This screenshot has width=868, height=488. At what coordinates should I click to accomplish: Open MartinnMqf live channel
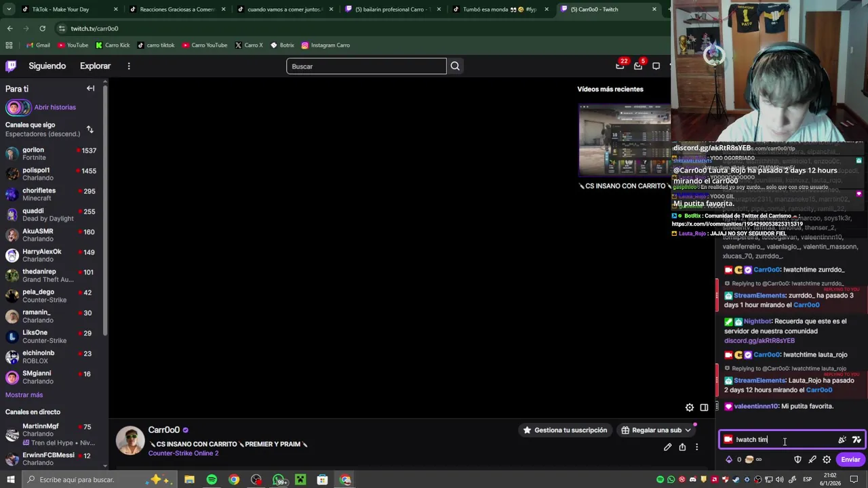coord(52,434)
